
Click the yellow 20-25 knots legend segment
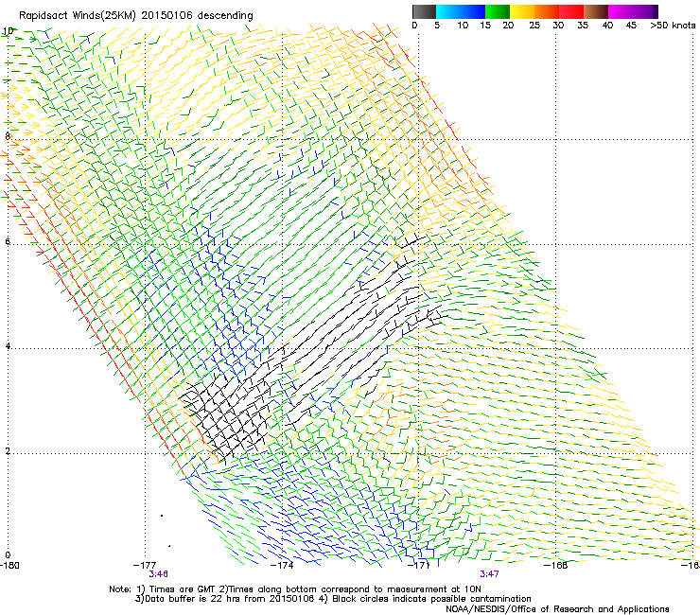(522, 11)
